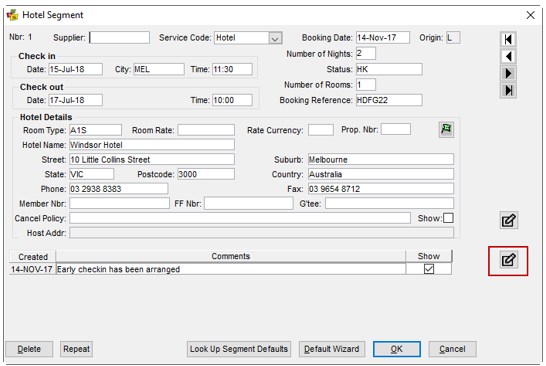The height and width of the screenshot is (366, 546).
Task: Click the Number of Rooms field
Action: [x=366, y=85]
